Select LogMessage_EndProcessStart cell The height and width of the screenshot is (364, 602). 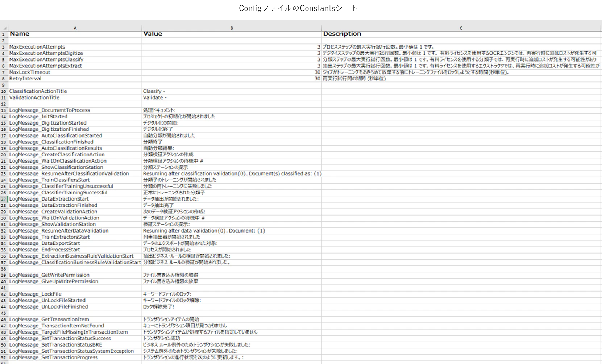pyautogui.click(x=75, y=250)
